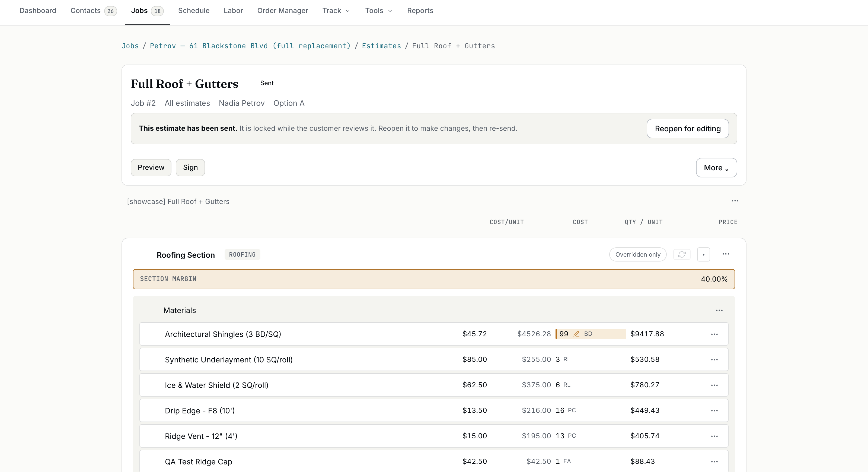
Task: Open Roofing Section more options menu
Action: click(x=726, y=254)
